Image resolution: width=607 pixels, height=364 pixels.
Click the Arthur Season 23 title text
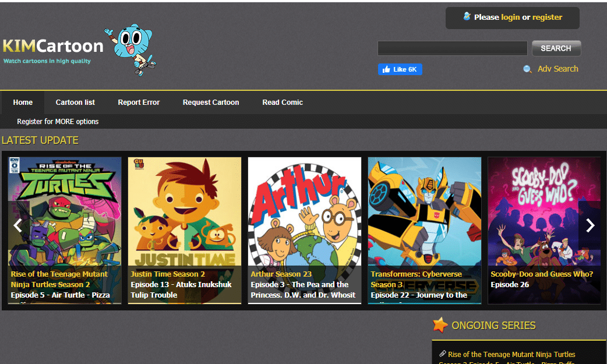pos(281,274)
